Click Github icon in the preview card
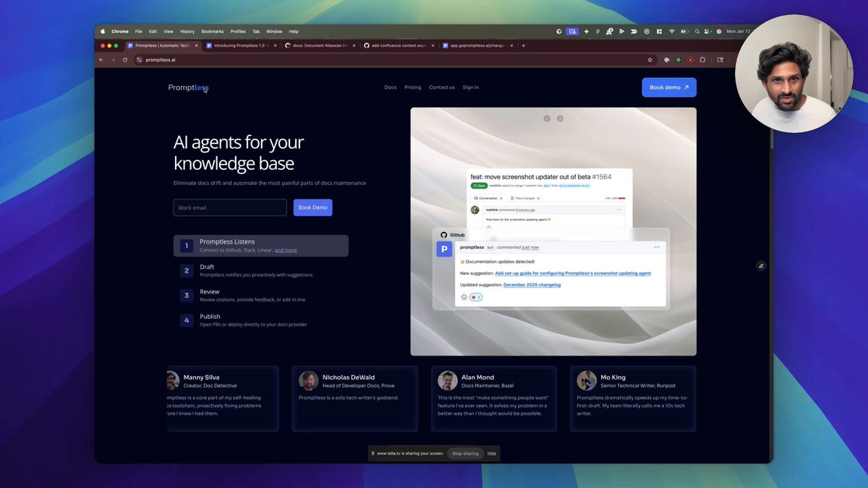 coord(444,235)
